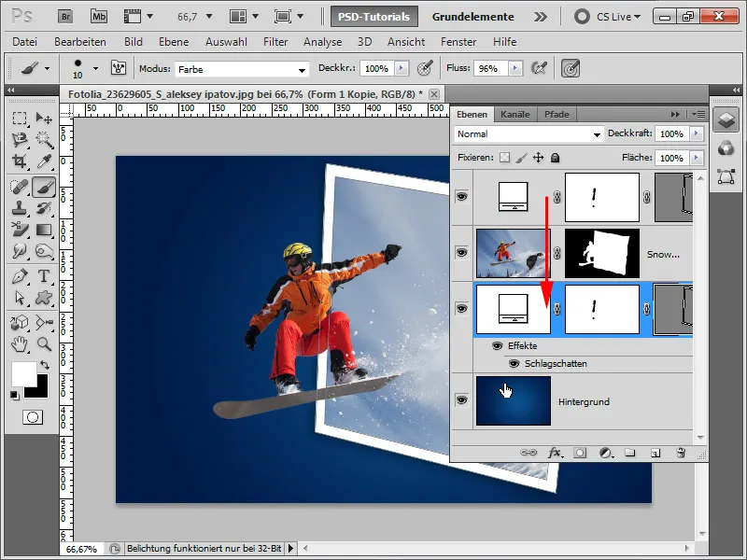Open the layer Deckkraft slider arrow

pyautogui.click(x=696, y=133)
